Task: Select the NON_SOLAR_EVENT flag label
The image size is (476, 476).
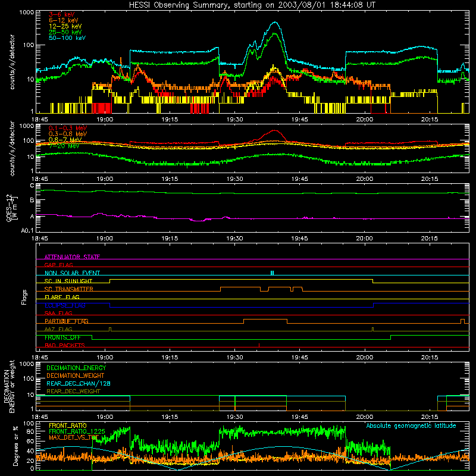Action: (x=72, y=273)
